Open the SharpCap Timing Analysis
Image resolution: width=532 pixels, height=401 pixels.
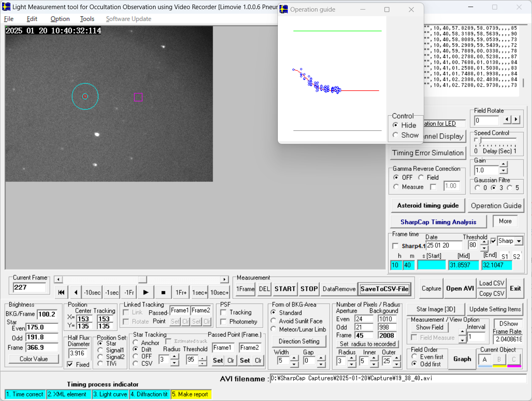pos(438,222)
